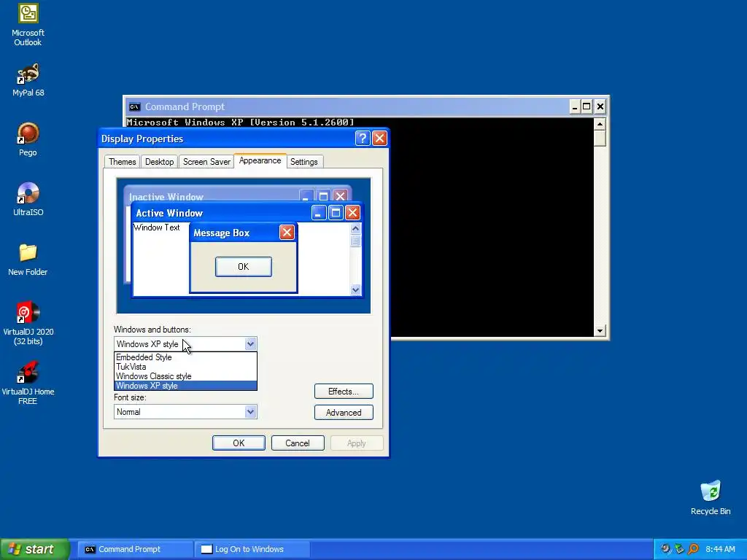Select the New Folder desktop icon
The height and width of the screenshot is (560, 747).
[28, 259]
